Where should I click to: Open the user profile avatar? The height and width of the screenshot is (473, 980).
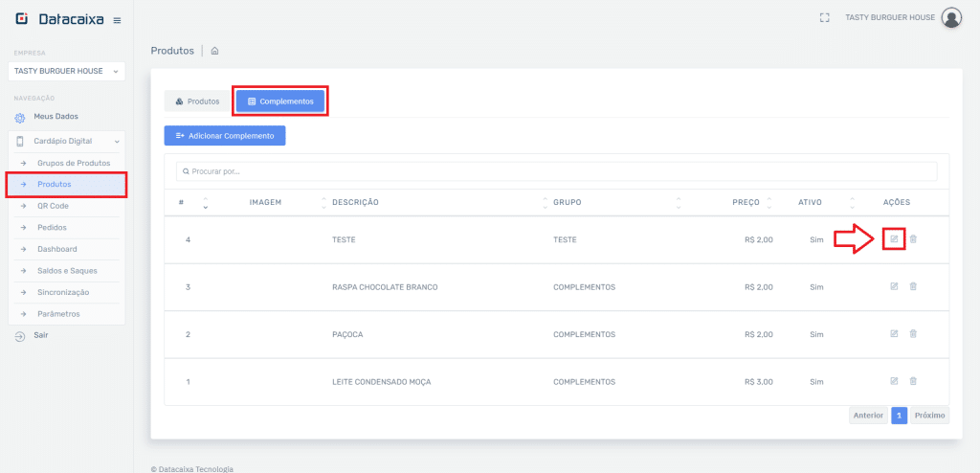point(951,17)
